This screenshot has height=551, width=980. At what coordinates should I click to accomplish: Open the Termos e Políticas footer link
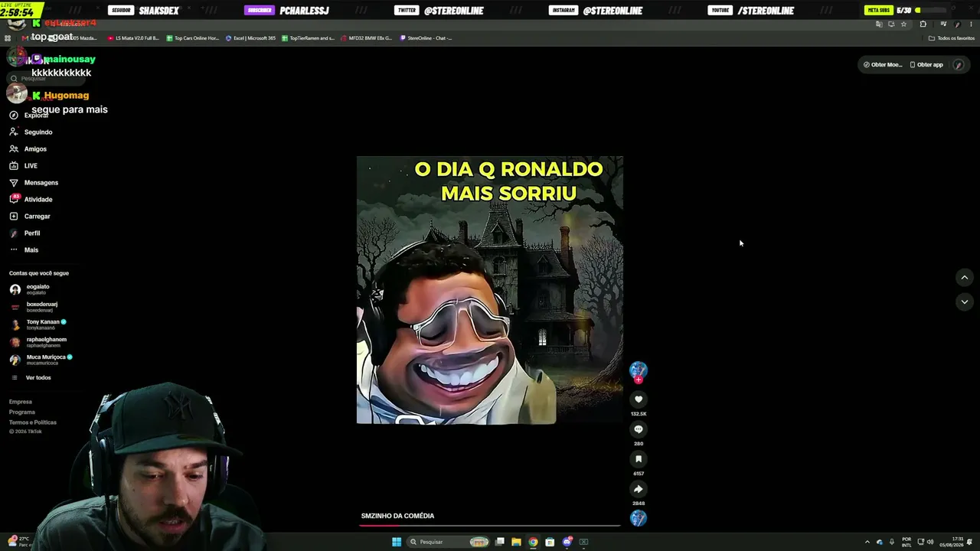(x=33, y=422)
